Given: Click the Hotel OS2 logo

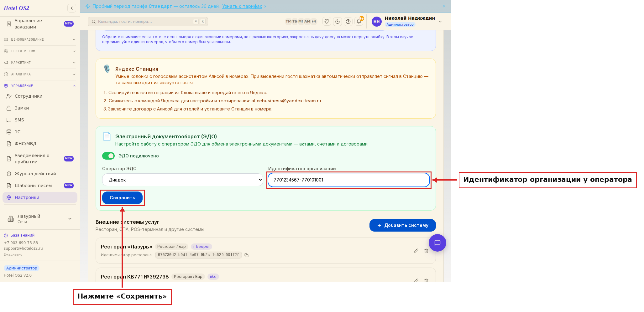Looking at the screenshot, I should click(x=16, y=8).
